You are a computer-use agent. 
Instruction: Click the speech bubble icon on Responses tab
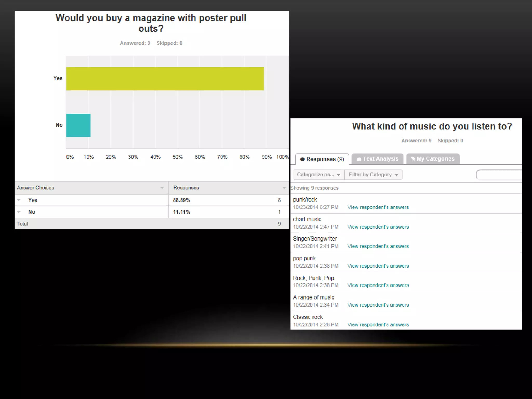(302, 159)
